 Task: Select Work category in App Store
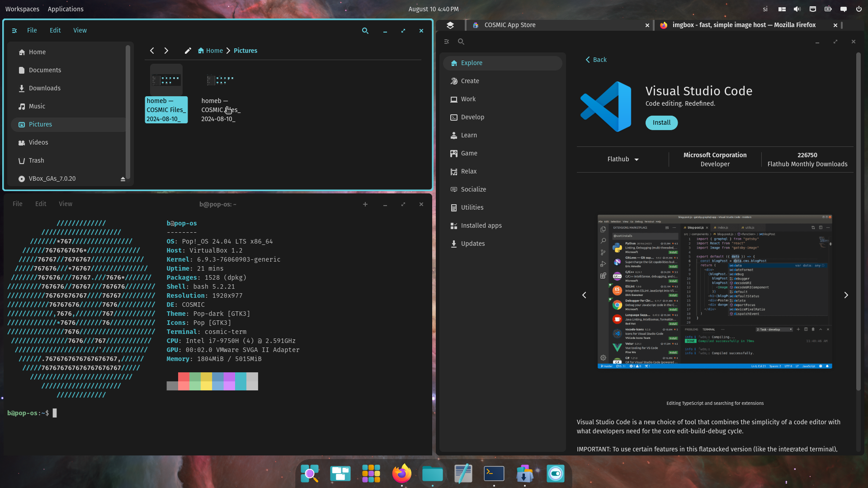[503, 99]
